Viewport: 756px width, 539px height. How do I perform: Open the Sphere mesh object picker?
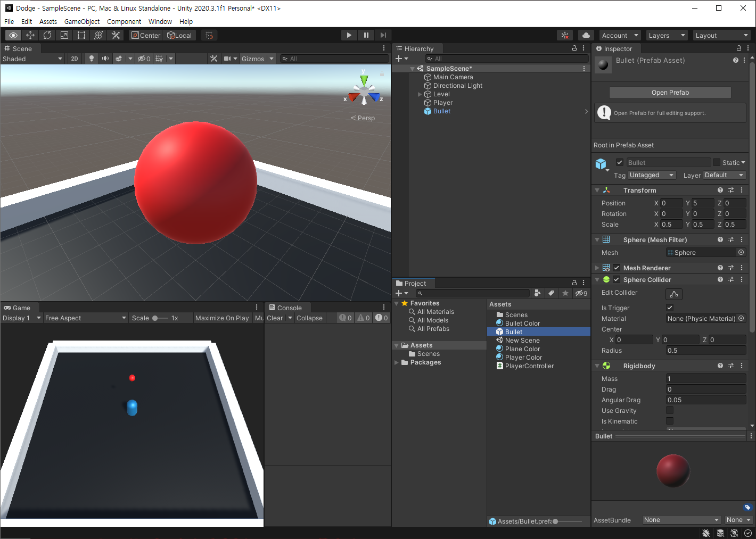pyautogui.click(x=741, y=252)
